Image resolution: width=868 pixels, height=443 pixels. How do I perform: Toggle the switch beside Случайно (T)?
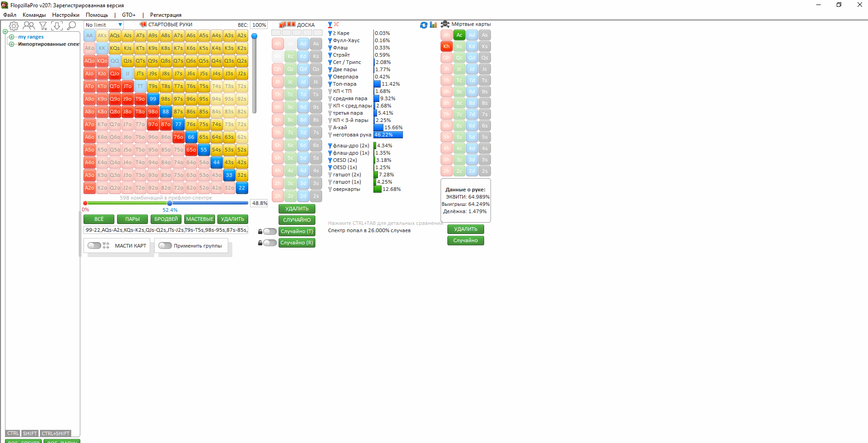[x=270, y=231]
